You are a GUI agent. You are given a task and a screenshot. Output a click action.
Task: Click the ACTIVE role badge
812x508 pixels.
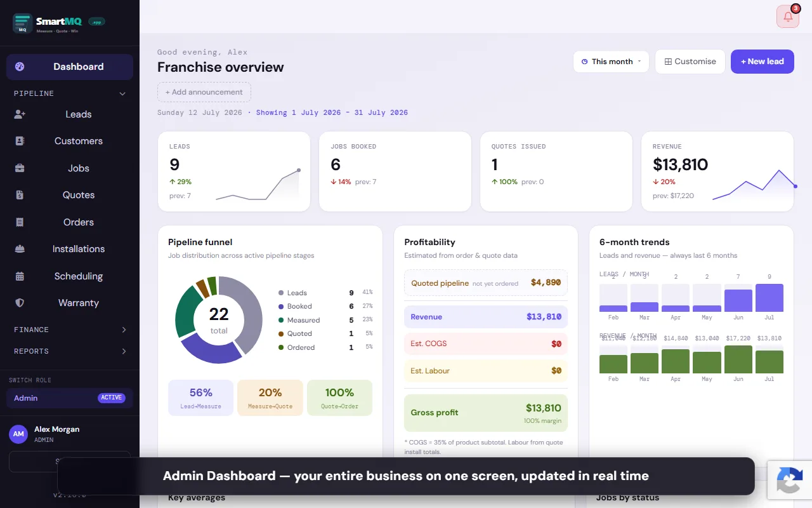pyautogui.click(x=112, y=398)
